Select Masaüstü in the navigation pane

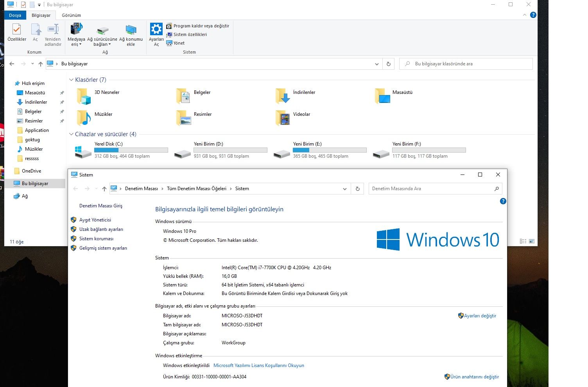(35, 93)
